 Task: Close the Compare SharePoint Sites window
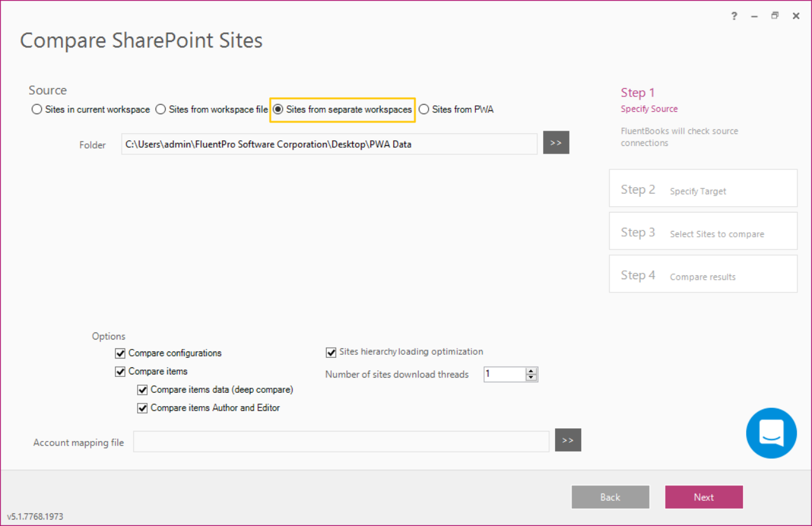(796, 16)
